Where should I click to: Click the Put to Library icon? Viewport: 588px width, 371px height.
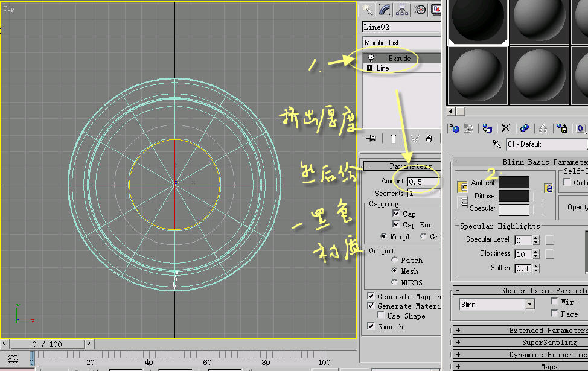[x=562, y=128]
